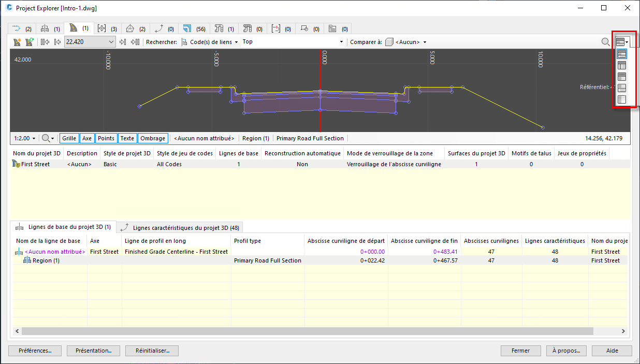Click the Aide button

[x=612, y=351]
